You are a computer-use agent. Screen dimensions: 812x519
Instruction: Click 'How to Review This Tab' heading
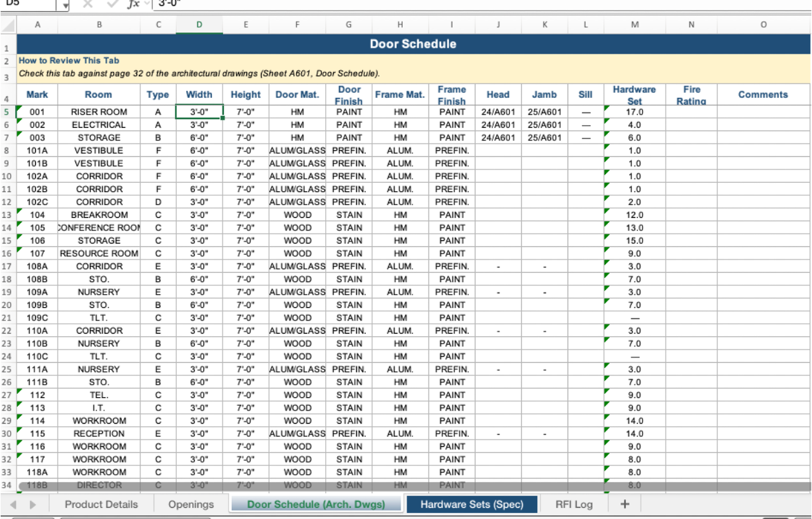[69, 60]
